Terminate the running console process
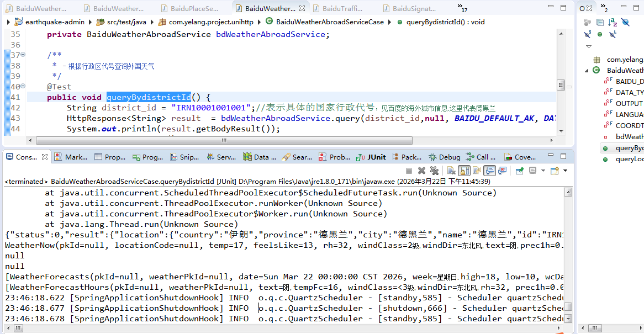The image size is (644, 334). pyautogui.click(x=409, y=170)
